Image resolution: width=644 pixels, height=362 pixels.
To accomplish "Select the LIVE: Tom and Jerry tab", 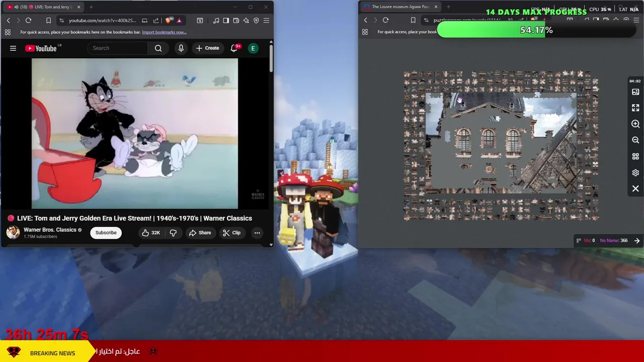I will [44, 7].
